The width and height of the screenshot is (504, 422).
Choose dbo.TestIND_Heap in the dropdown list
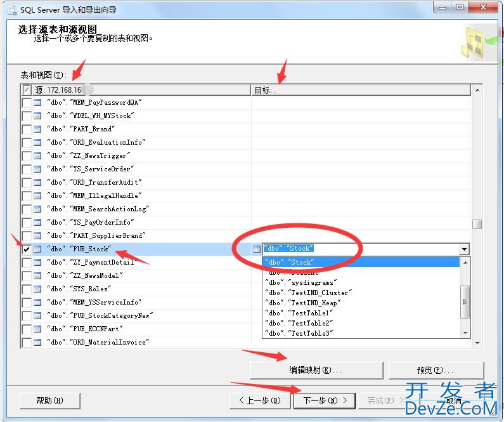[361, 303]
